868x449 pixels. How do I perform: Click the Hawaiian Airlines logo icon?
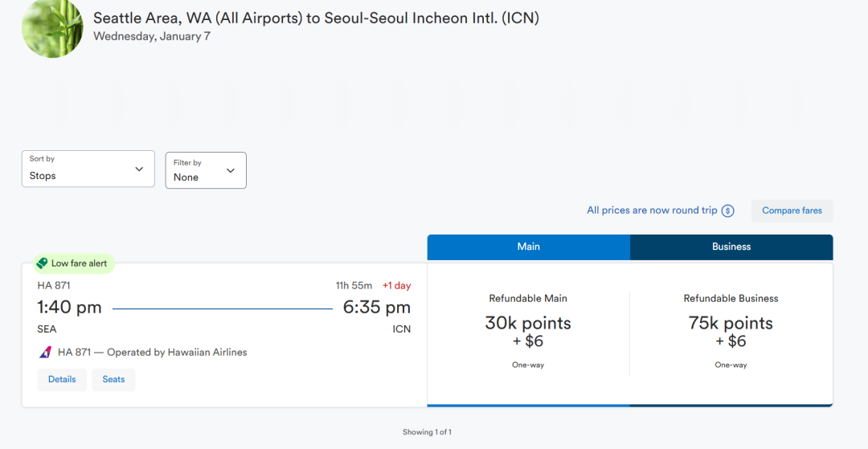46,353
